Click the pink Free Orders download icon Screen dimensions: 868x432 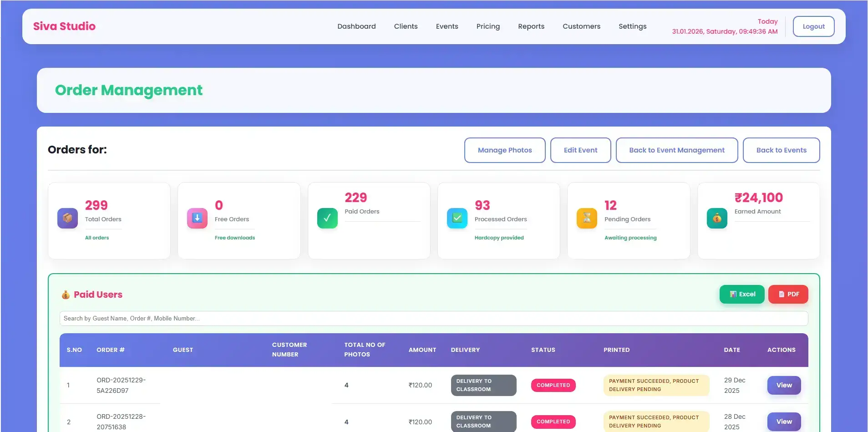[x=197, y=218]
